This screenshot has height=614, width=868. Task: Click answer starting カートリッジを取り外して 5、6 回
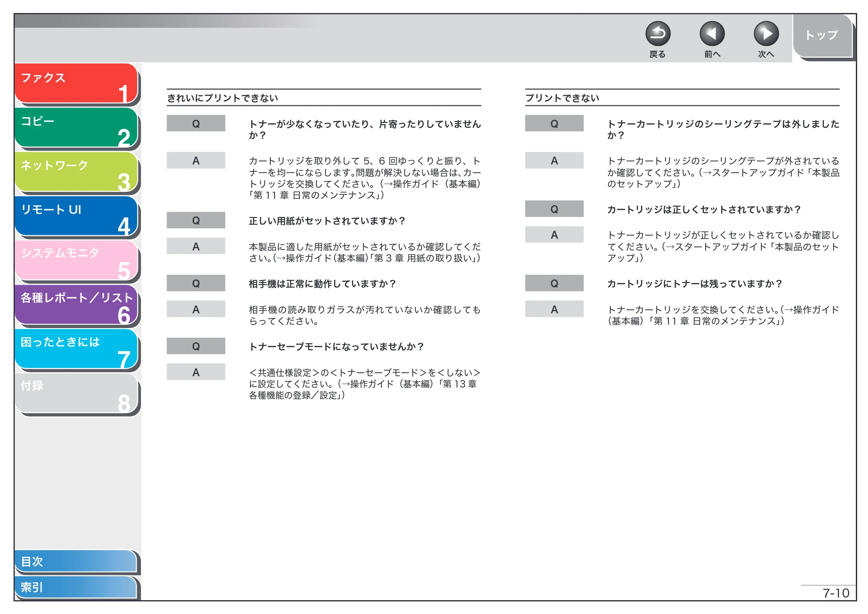tap(365, 178)
